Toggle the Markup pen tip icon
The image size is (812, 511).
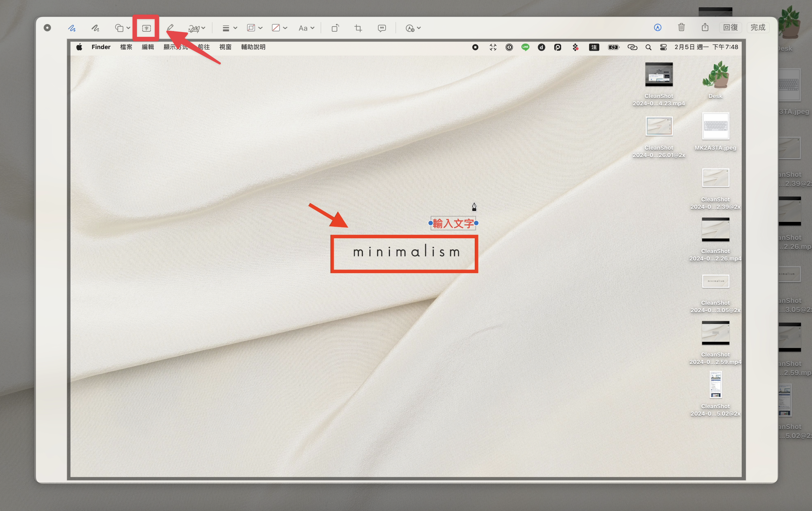[657, 27]
